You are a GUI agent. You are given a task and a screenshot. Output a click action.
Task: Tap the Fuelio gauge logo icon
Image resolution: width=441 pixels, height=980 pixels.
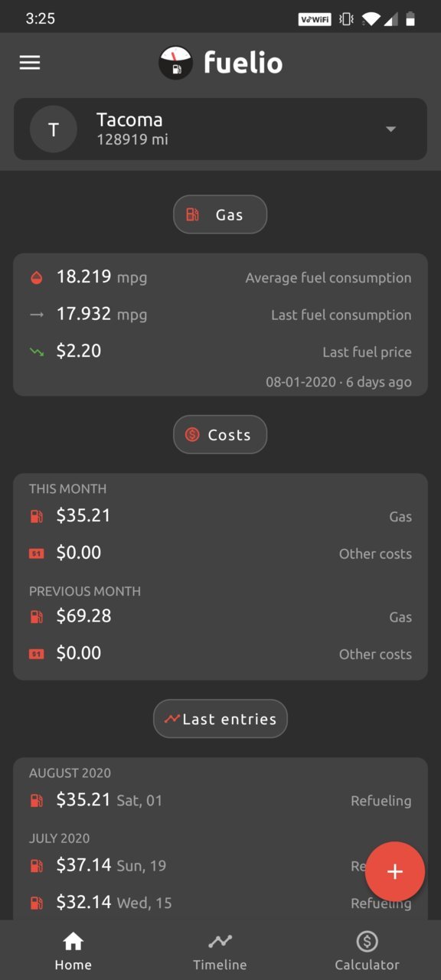[x=175, y=63]
